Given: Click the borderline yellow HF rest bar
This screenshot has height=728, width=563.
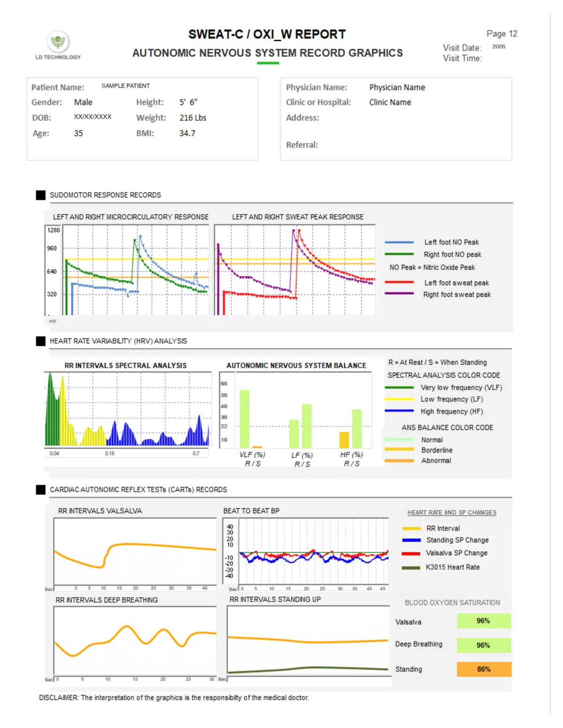Looking at the screenshot, I should click(x=344, y=440).
